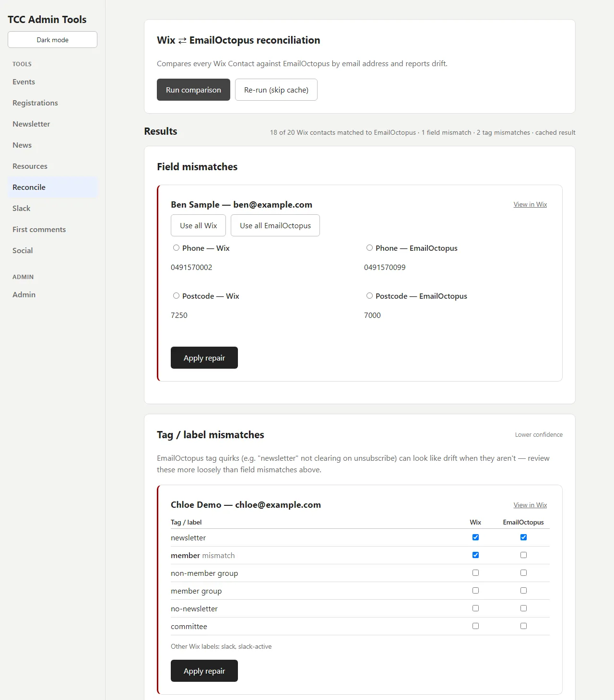Screen dimensions: 614x700
Task: Check Wix checkbox for committee tag
Action: (475, 626)
